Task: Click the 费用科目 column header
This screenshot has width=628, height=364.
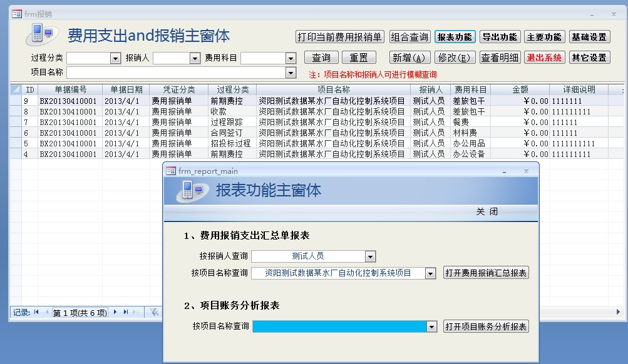Action: [471, 89]
